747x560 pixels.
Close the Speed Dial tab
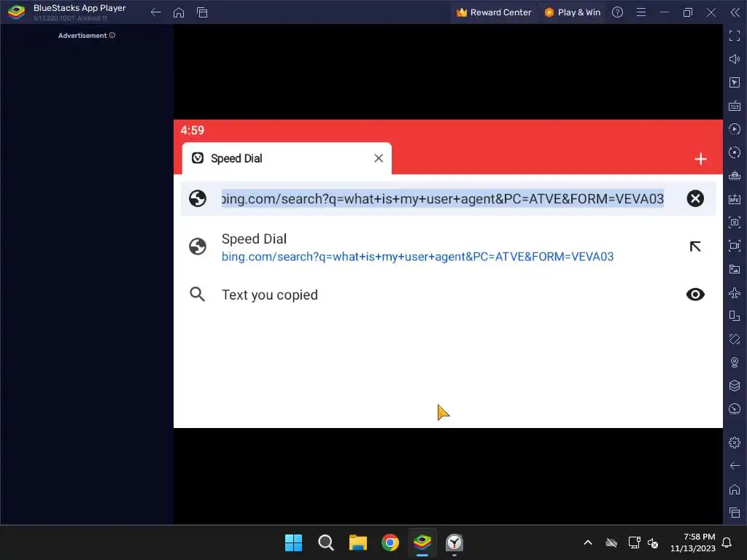coord(379,158)
